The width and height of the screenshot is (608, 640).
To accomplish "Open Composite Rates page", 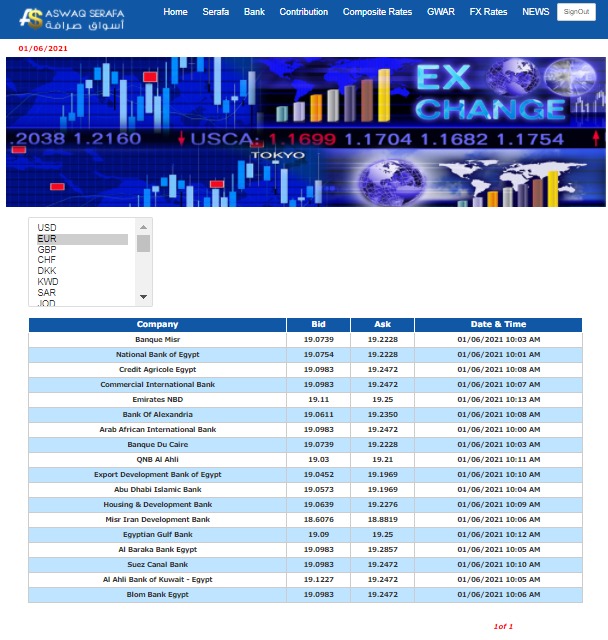I will (x=377, y=12).
